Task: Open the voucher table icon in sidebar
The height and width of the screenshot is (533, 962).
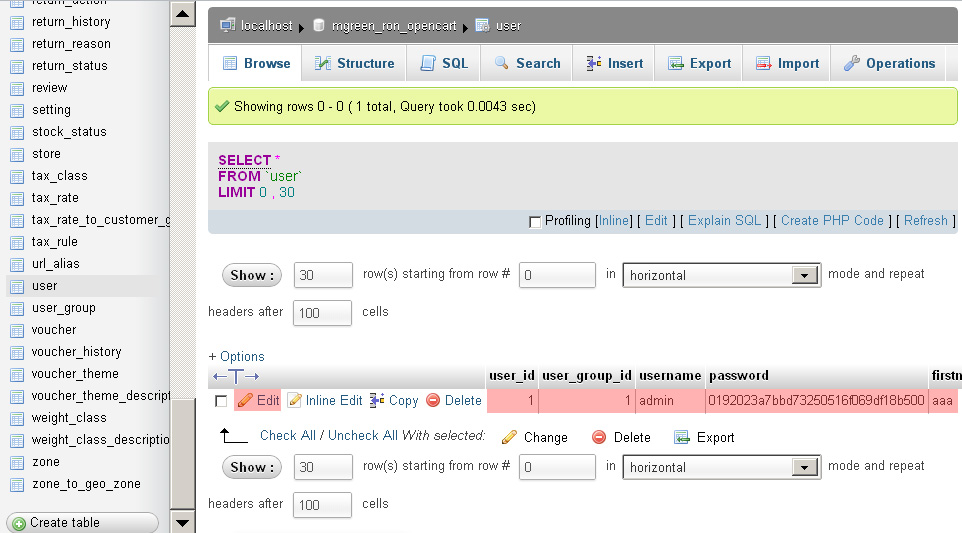Action: click(16, 330)
